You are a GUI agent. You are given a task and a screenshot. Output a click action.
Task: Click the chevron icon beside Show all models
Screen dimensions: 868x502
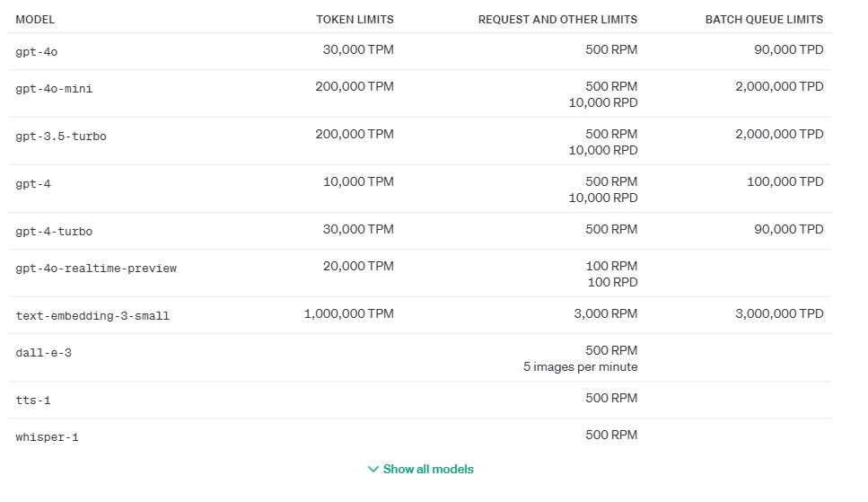pyautogui.click(x=373, y=469)
